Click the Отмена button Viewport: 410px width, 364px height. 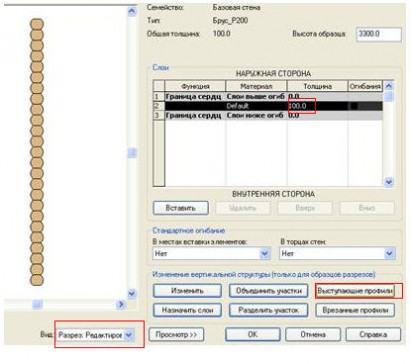[313, 334]
